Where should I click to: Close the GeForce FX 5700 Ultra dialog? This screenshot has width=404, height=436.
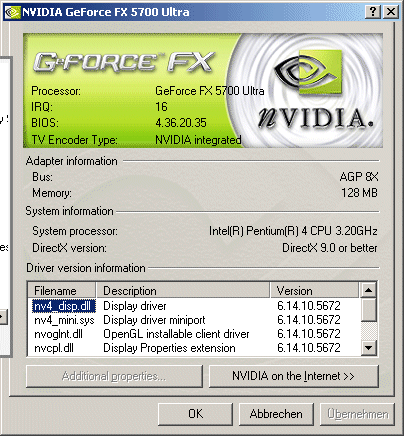click(x=390, y=12)
